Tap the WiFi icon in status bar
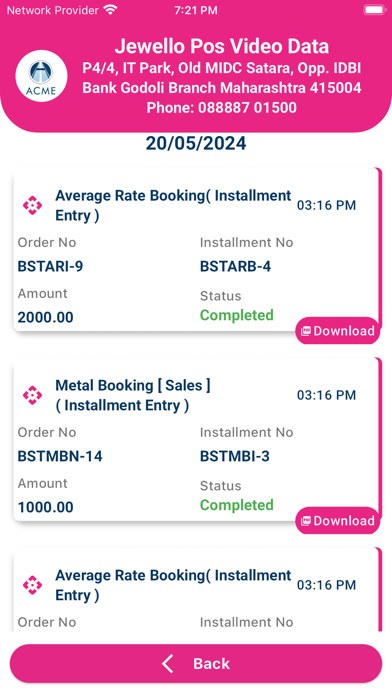Image resolution: width=392 pixels, height=696 pixels. coord(110,10)
